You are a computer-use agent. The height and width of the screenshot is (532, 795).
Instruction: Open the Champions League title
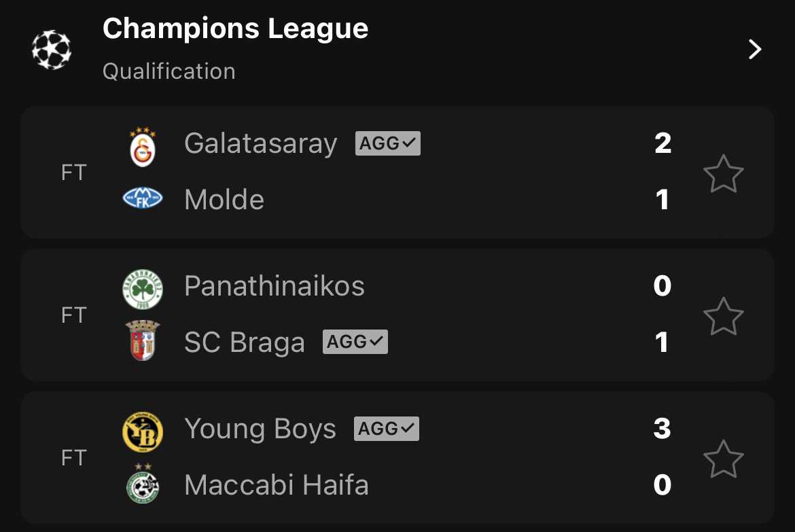click(235, 29)
